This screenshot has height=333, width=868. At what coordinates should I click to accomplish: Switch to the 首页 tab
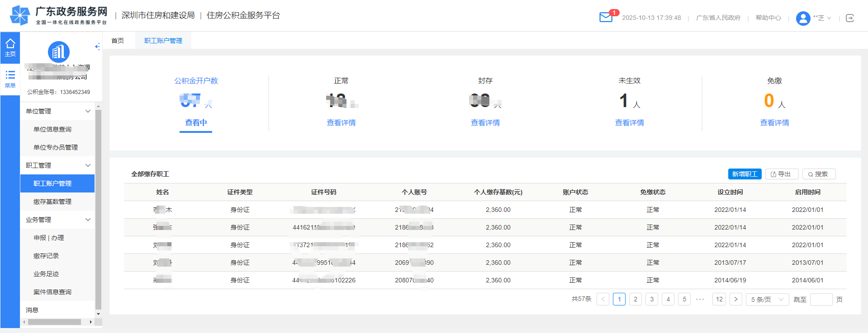(x=118, y=41)
